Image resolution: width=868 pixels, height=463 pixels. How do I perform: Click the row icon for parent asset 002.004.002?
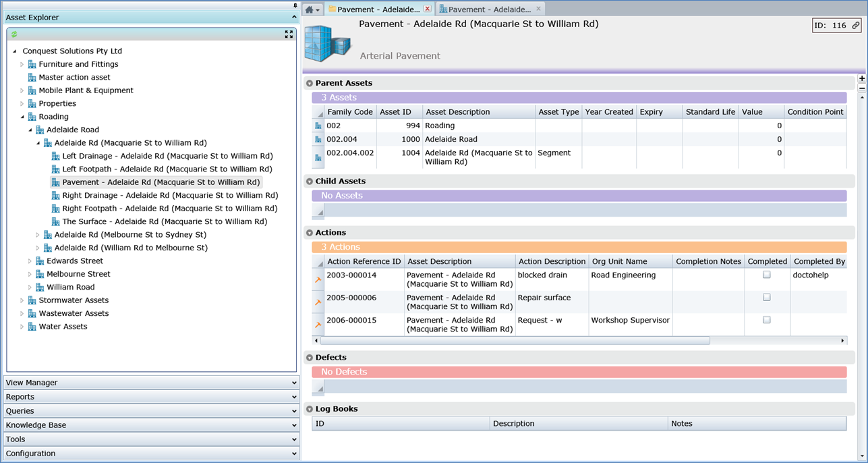(x=318, y=158)
